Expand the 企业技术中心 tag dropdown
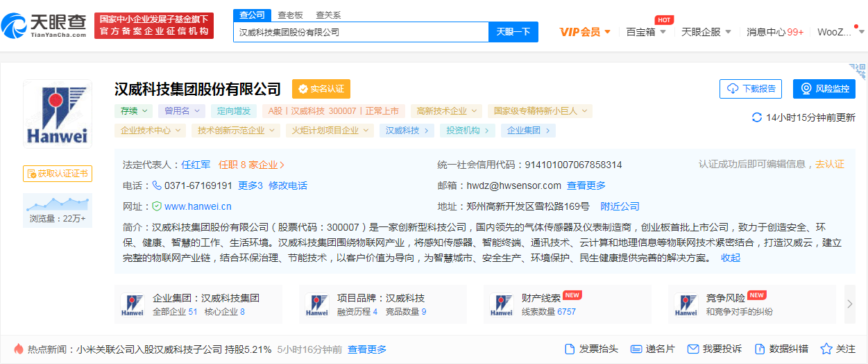The image size is (868, 364). coord(150,130)
